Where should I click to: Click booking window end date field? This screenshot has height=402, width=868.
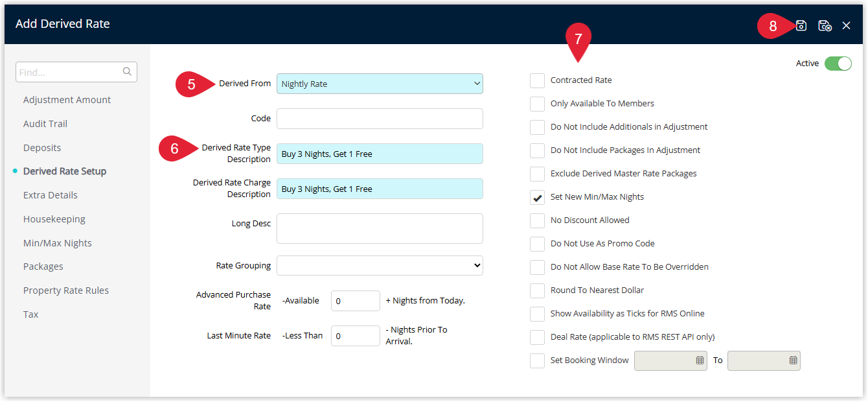click(764, 361)
